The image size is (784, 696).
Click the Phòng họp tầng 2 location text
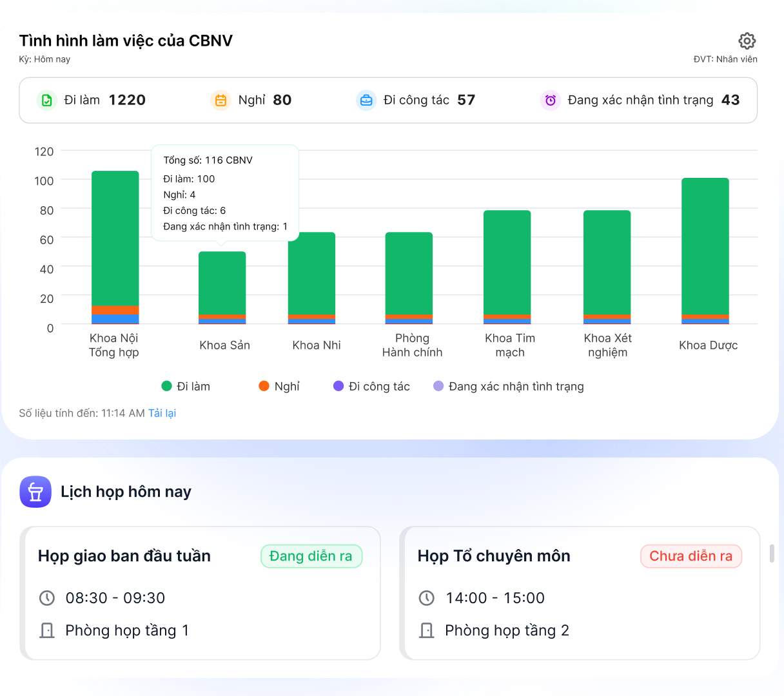[x=507, y=630]
